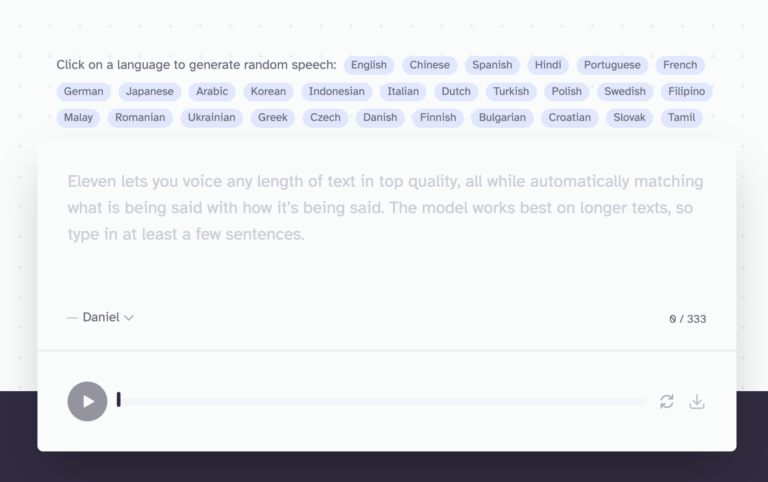
Task: Select the English language tag
Action: [x=369, y=65]
